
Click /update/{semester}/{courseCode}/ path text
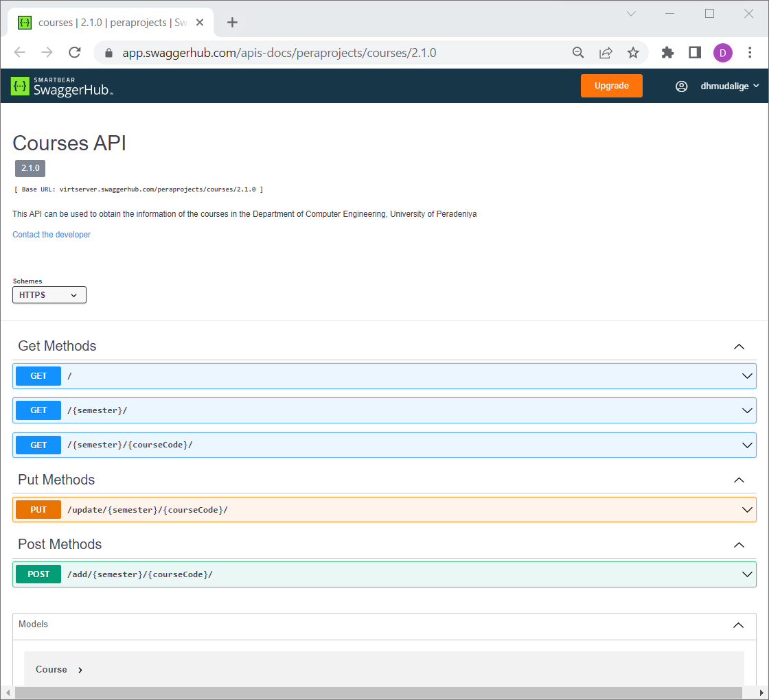[x=148, y=510]
